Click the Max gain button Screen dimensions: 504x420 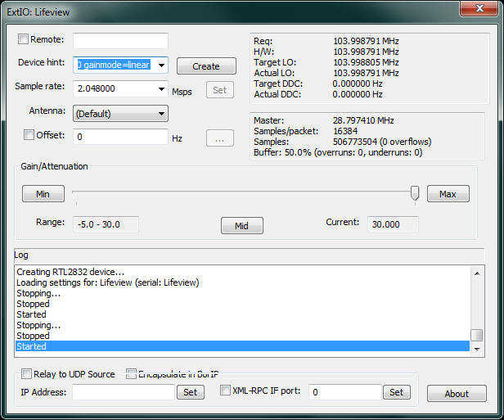[x=448, y=194]
